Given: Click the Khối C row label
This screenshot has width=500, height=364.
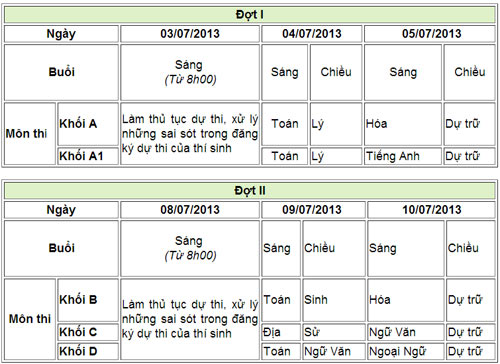Looking at the screenshot, I should pyautogui.click(x=88, y=332).
